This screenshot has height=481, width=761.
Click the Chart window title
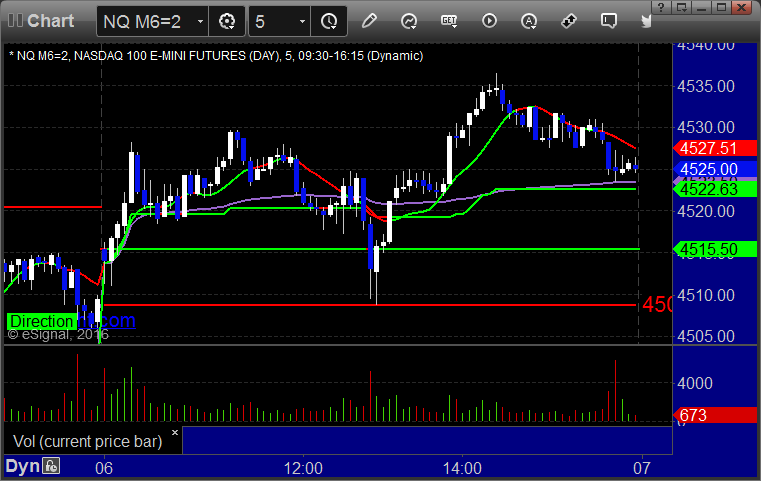[x=50, y=21]
